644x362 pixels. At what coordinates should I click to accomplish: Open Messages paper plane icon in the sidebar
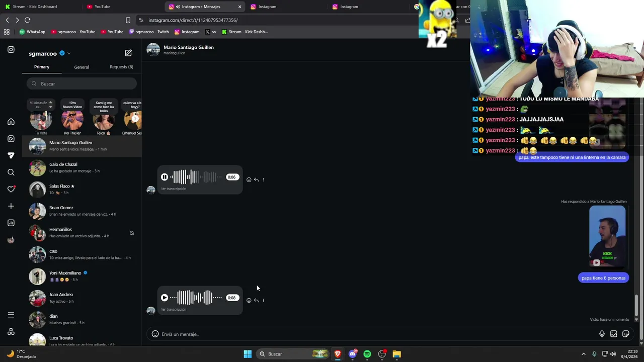click(x=11, y=155)
